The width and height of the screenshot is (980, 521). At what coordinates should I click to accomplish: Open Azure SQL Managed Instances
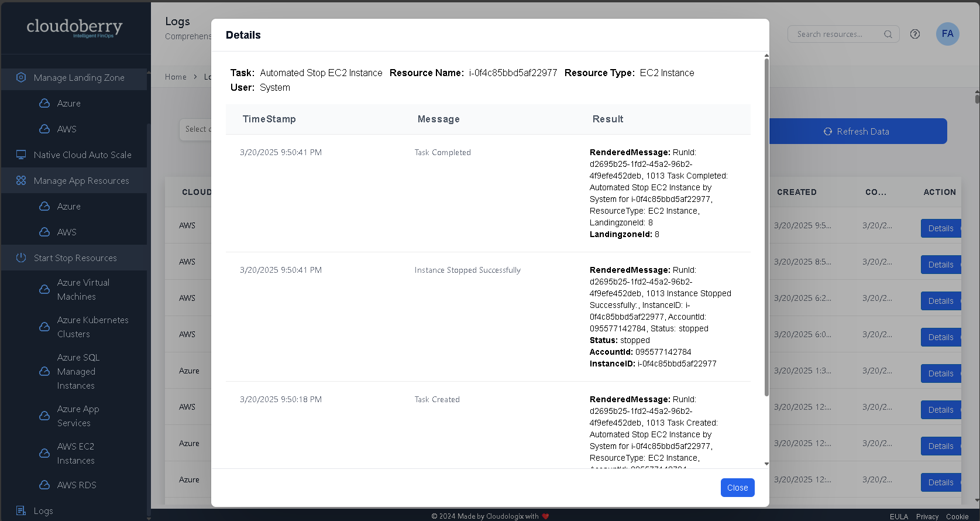pyautogui.click(x=78, y=372)
